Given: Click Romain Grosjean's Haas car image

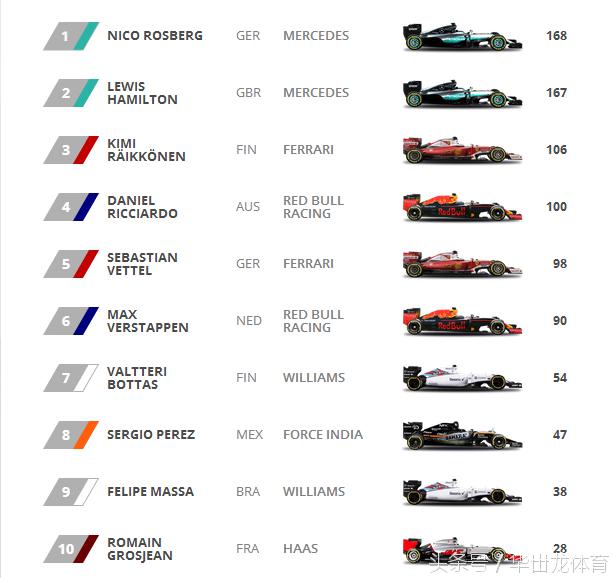Looking at the screenshot, I should point(461,549).
